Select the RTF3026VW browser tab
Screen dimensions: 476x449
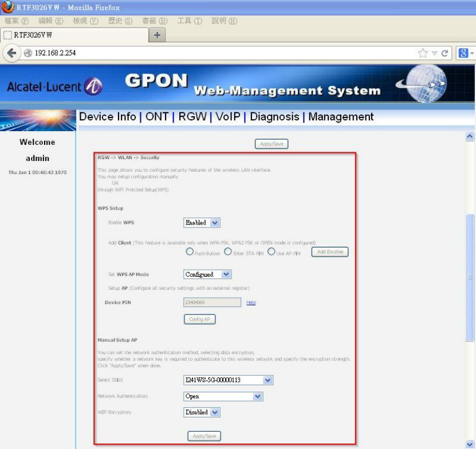pyautogui.click(x=74, y=35)
